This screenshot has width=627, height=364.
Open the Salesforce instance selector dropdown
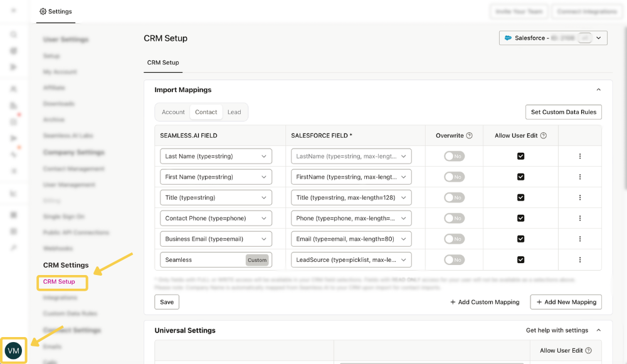[x=598, y=38]
